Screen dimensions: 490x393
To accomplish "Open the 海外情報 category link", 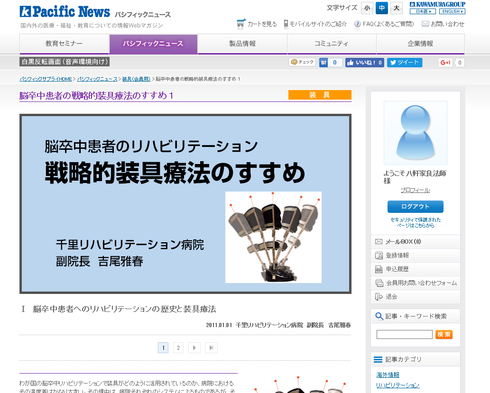I will coord(388,375).
